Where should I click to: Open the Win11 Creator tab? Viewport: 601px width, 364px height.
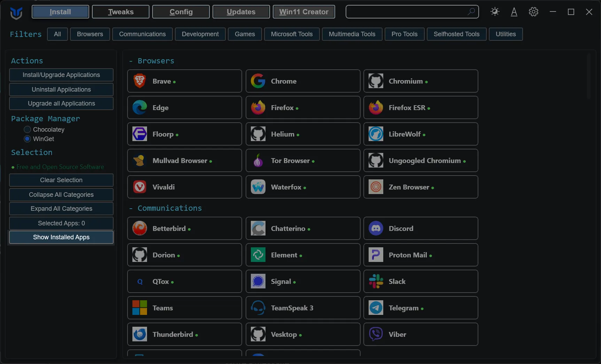[304, 12]
